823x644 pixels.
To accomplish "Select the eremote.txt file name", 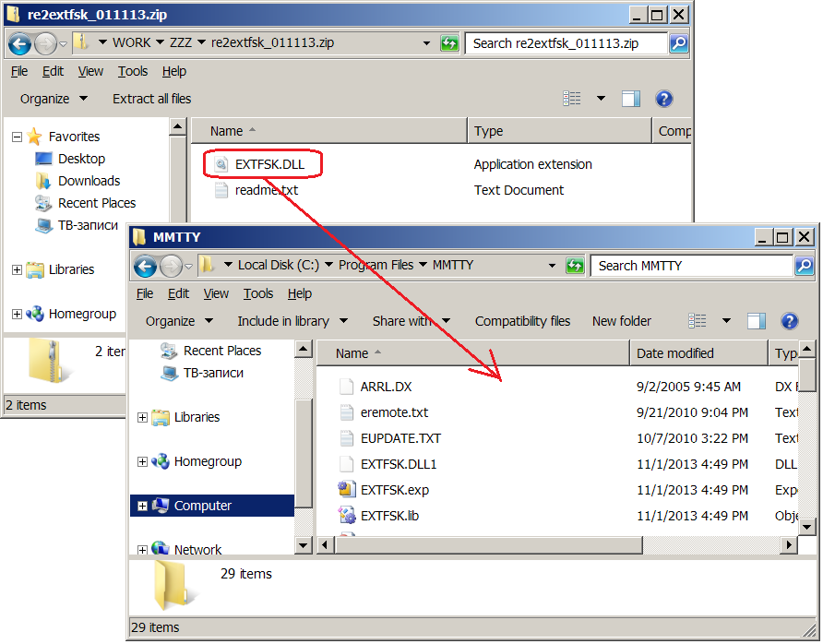I will point(394,412).
